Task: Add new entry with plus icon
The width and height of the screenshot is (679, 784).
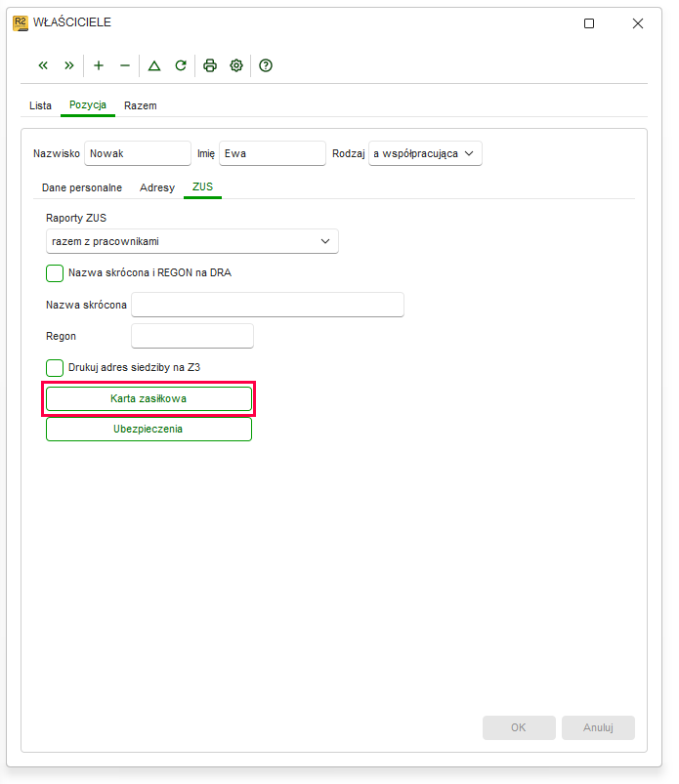Action: (x=99, y=65)
